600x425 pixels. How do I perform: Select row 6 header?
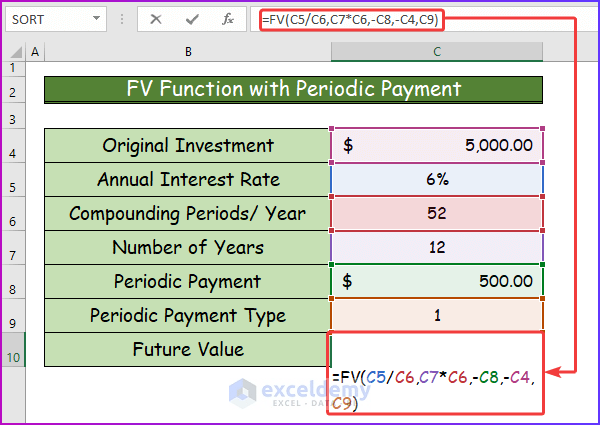click(x=13, y=213)
